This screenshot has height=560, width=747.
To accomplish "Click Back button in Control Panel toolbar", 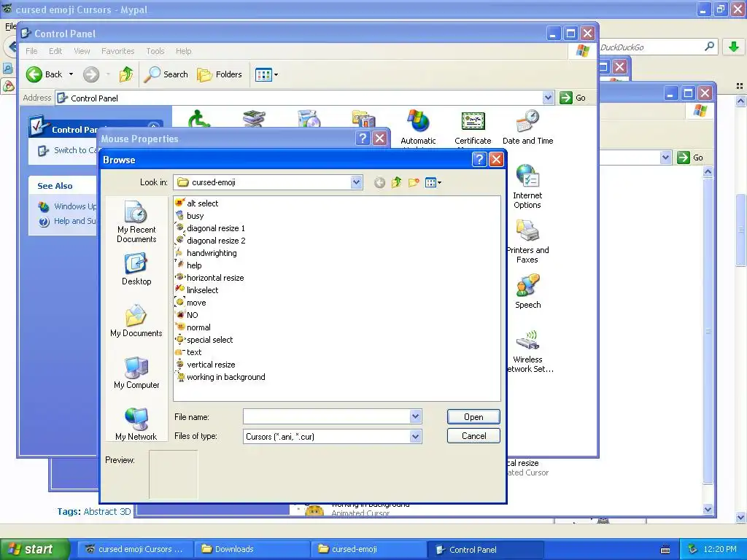I will [44, 74].
